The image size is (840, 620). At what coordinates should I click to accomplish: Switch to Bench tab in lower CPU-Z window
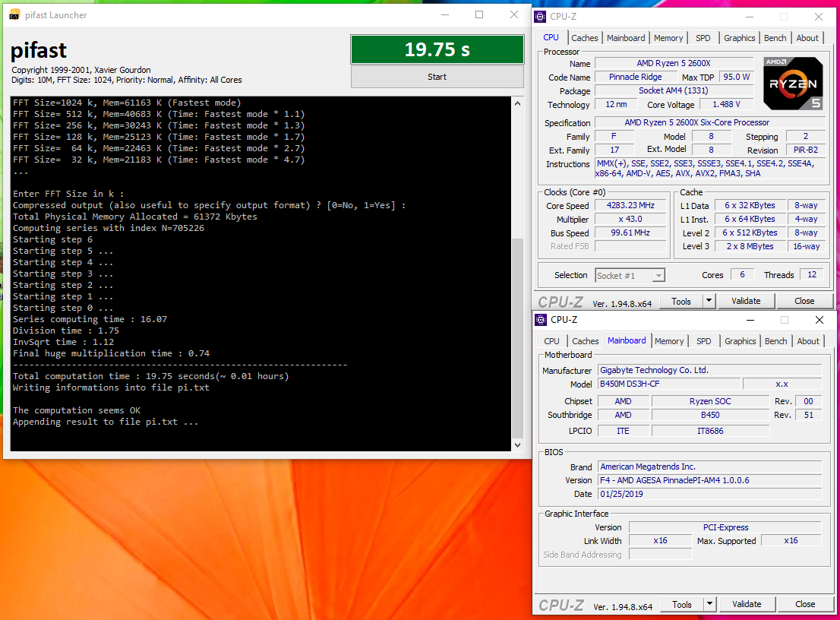pos(775,341)
